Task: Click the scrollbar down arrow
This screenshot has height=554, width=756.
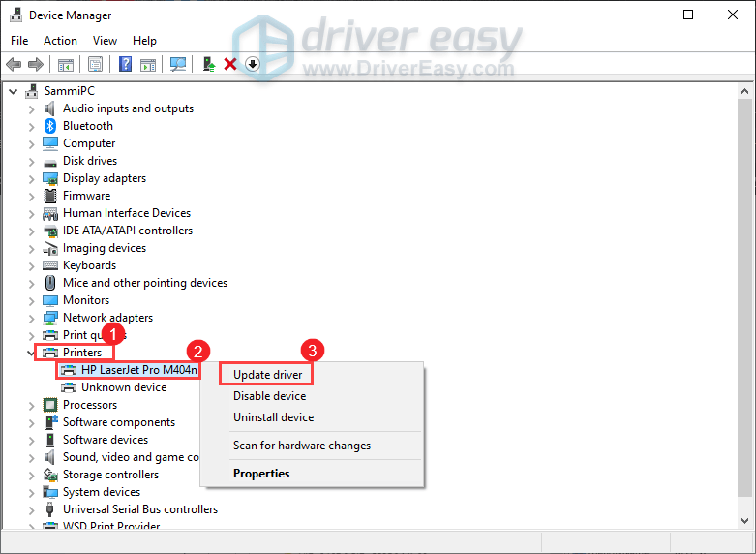Action: tap(745, 521)
